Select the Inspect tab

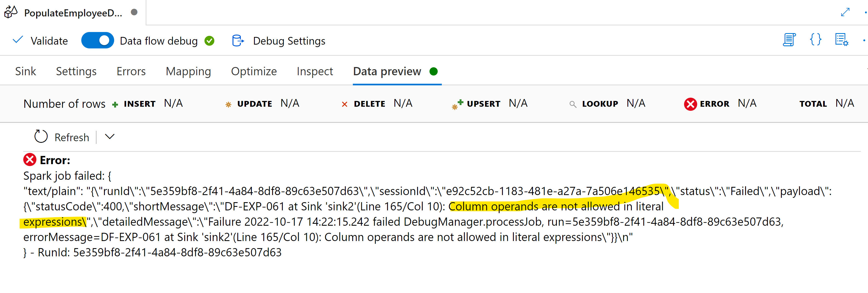tap(315, 71)
